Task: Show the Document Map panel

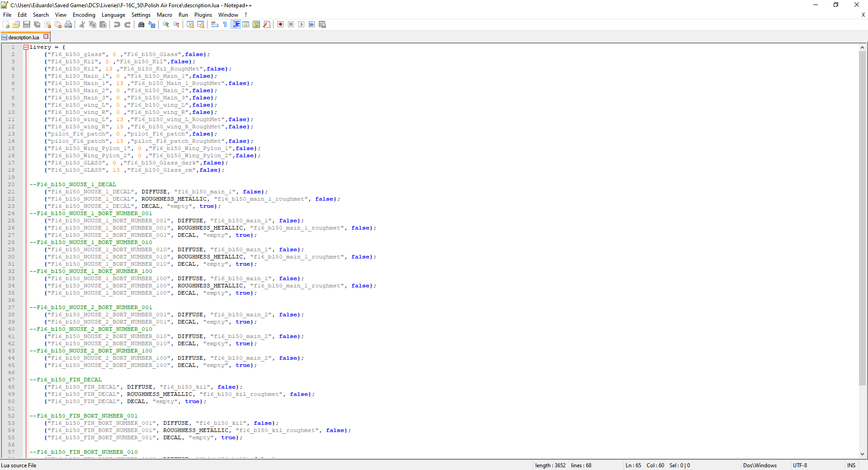Action: (x=256, y=24)
